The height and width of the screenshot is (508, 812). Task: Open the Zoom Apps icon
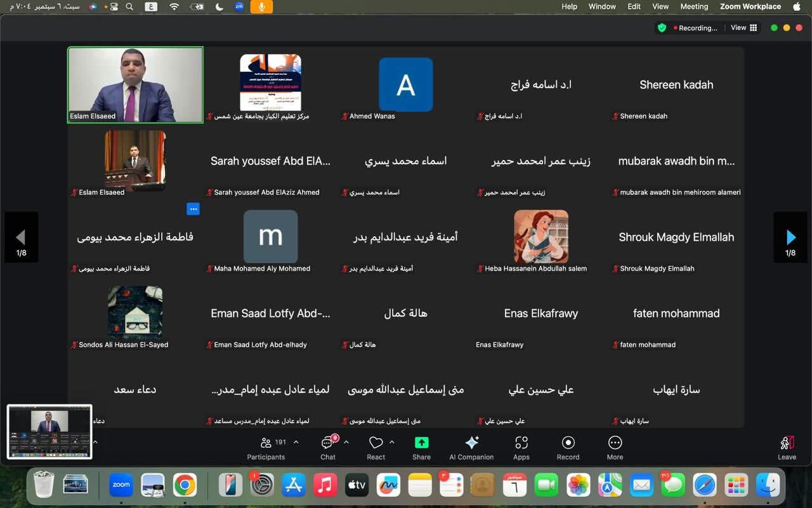(521, 443)
